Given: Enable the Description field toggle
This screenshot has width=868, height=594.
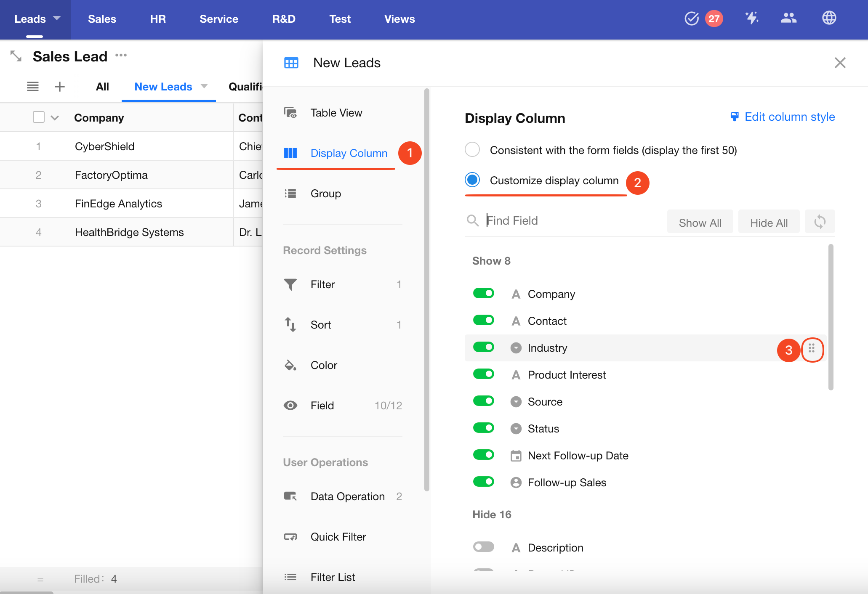Looking at the screenshot, I should click(x=483, y=547).
